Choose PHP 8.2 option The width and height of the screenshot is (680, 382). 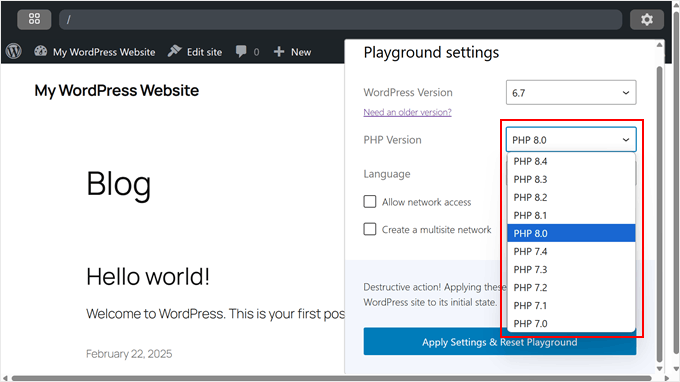point(571,197)
